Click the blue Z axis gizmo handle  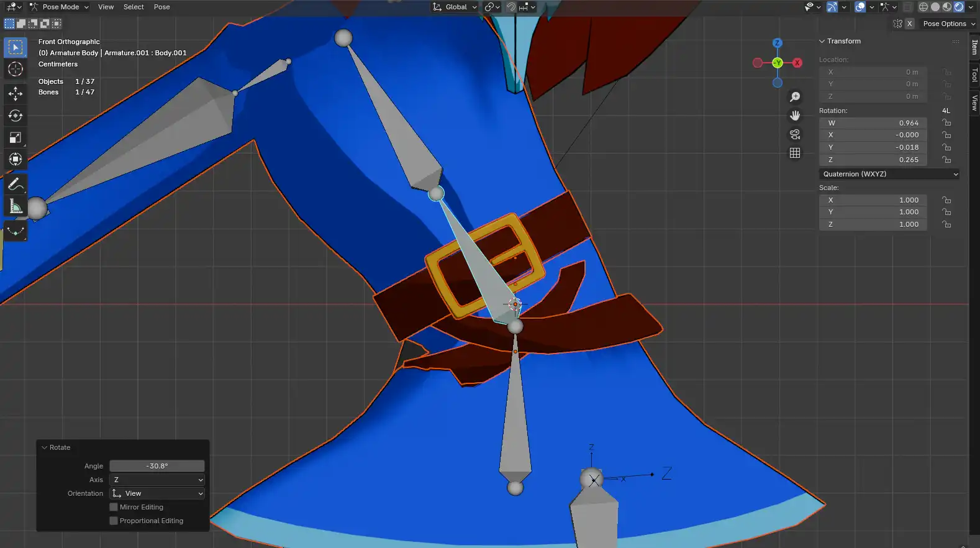click(777, 43)
